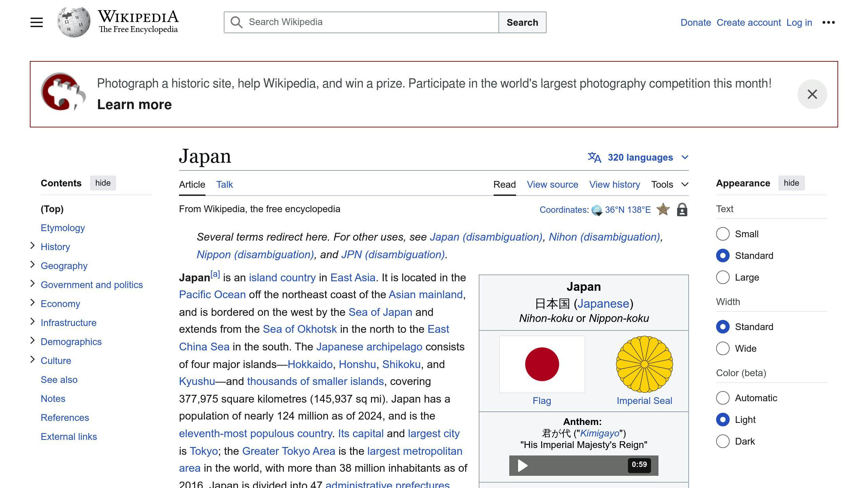Focus the Search Wikipedia input field
The height and width of the screenshot is (488, 868).
click(x=361, y=22)
